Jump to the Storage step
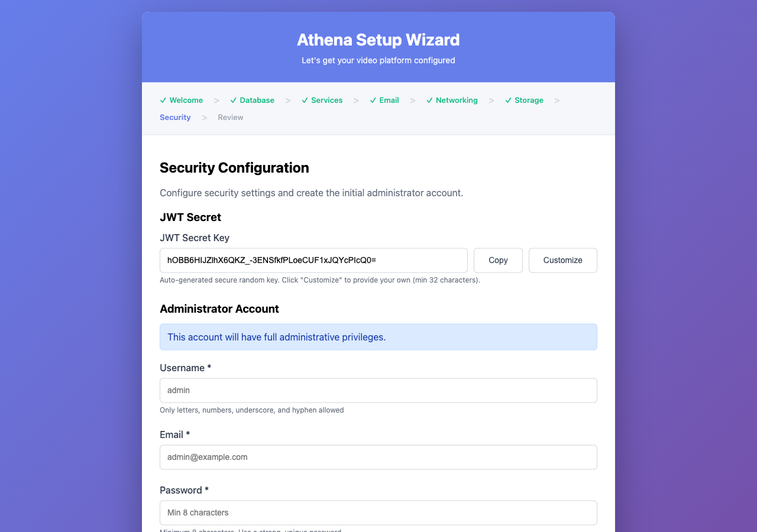 click(x=529, y=100)
